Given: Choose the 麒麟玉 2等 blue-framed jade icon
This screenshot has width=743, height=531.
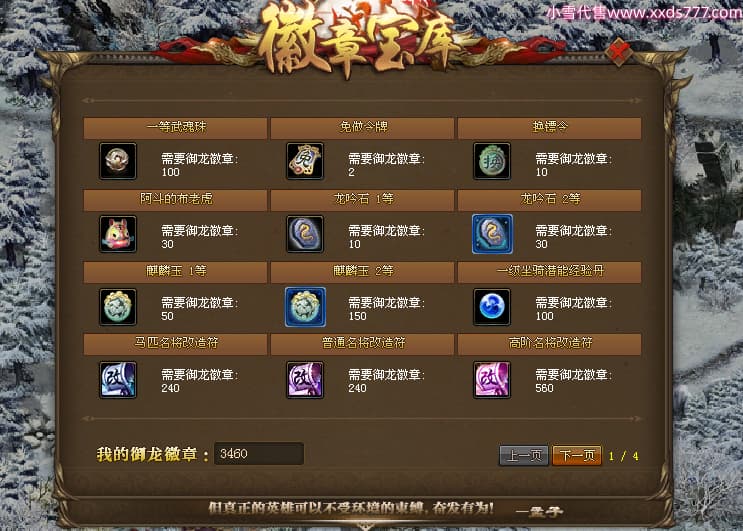Looking at the screenshot, I should 305,307.
